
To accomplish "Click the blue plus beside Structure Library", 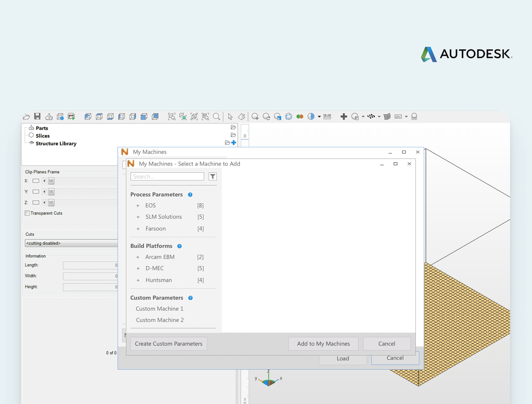I will pos(234,143).
